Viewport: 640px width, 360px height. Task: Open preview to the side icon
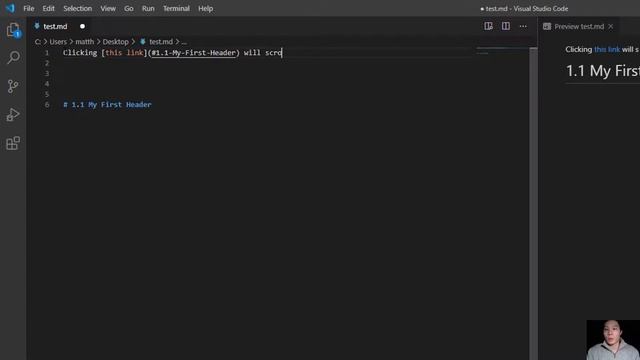tap(488, 26)
